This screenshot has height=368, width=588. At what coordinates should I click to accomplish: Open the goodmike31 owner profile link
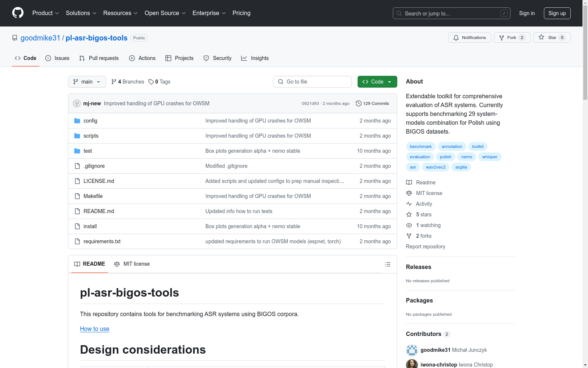tap(40, 38)
